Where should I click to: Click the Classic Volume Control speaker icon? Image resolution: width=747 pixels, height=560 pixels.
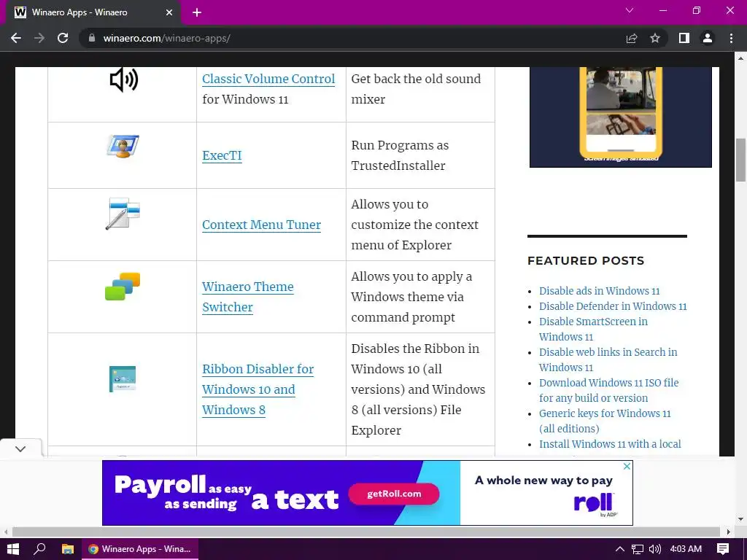(x=123, y=79)
